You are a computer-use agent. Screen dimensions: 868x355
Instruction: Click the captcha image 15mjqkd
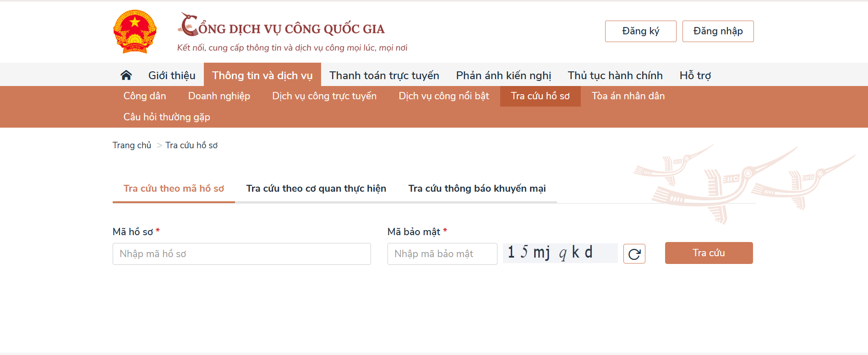[x=560, y=253]
